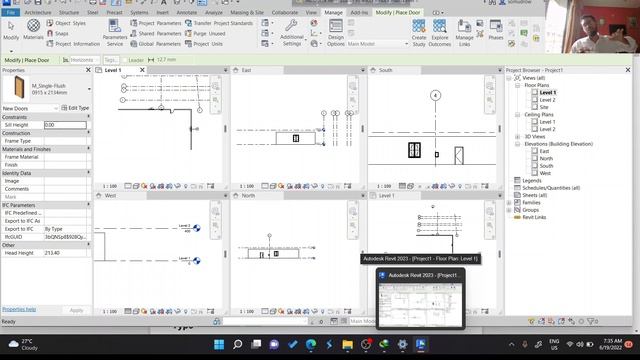This screenshot has width=640, height=360.
Task: Click the Export to IFC 'By Type' value
Action: coord(65,229)
